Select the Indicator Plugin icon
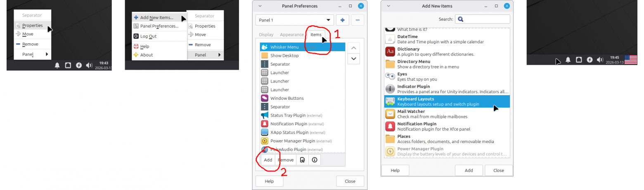 coord(390,89)
